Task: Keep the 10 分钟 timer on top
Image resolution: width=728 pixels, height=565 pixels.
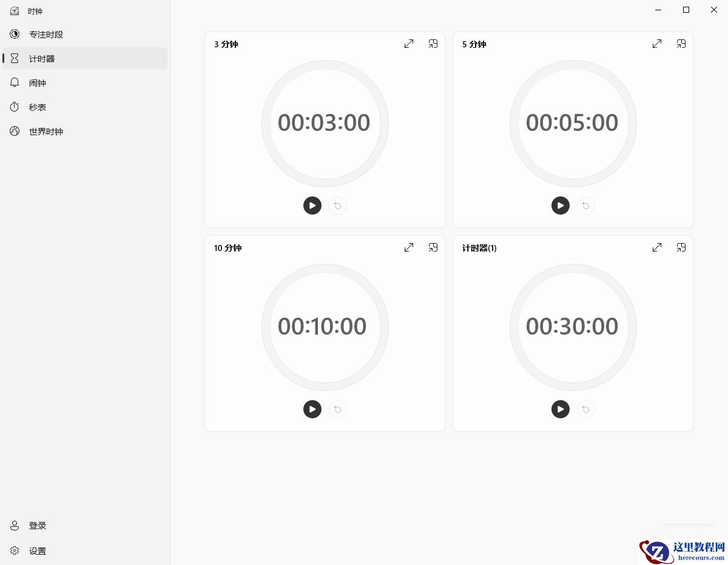Action: click(x=433, y=247)
